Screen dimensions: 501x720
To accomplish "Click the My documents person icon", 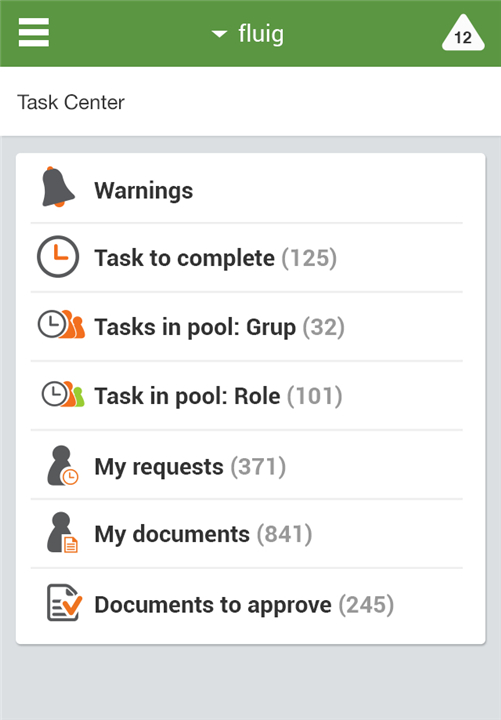I will click(62, 533).
